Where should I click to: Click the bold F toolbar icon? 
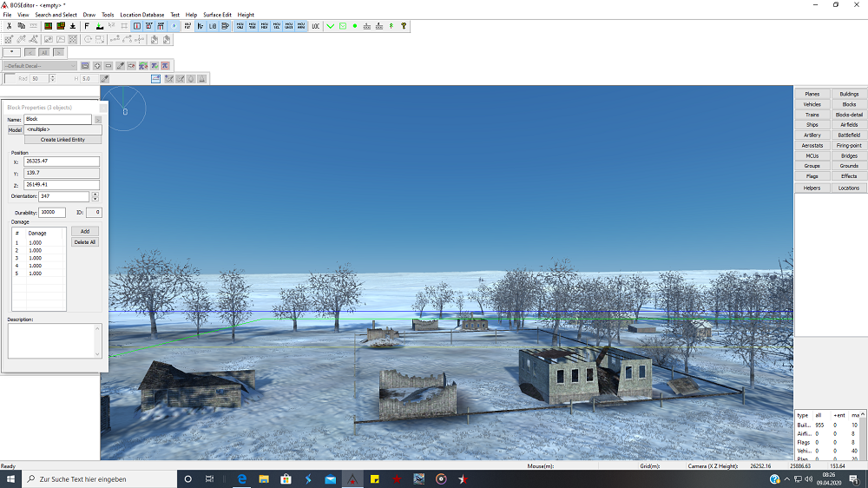pyautogui.click(x=87, y=26)
